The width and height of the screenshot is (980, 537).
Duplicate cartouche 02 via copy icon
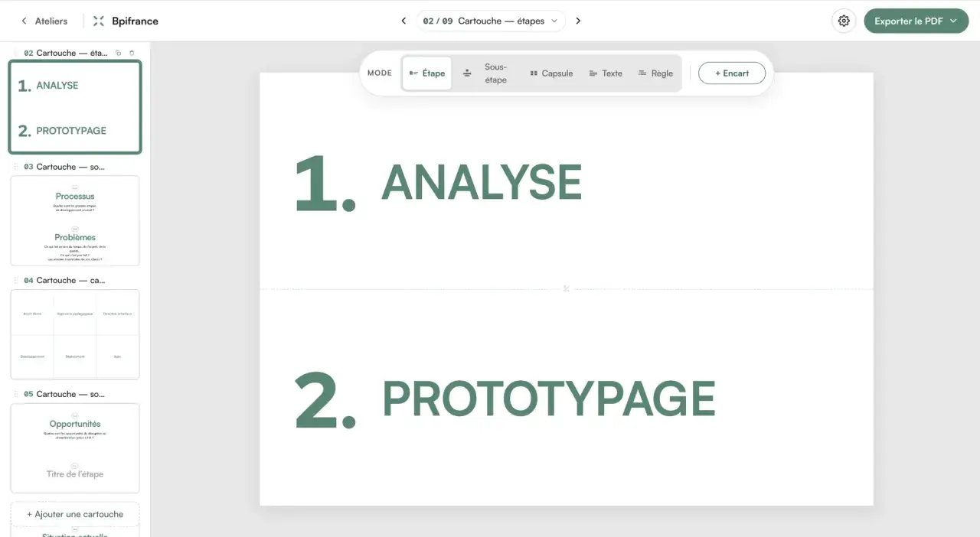tap(118, 53)
